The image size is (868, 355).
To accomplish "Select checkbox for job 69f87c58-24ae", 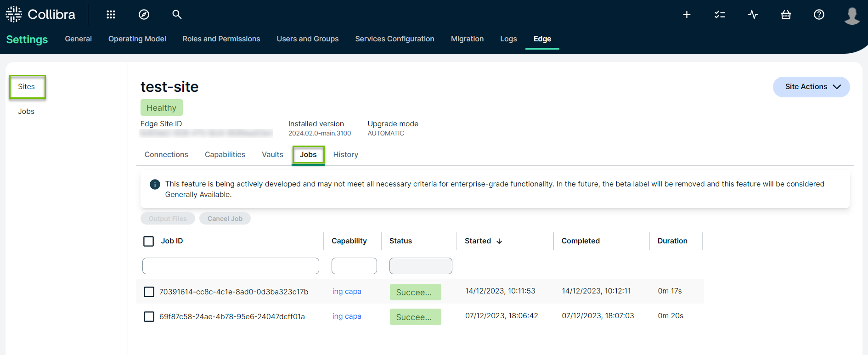I will (149, 316).
